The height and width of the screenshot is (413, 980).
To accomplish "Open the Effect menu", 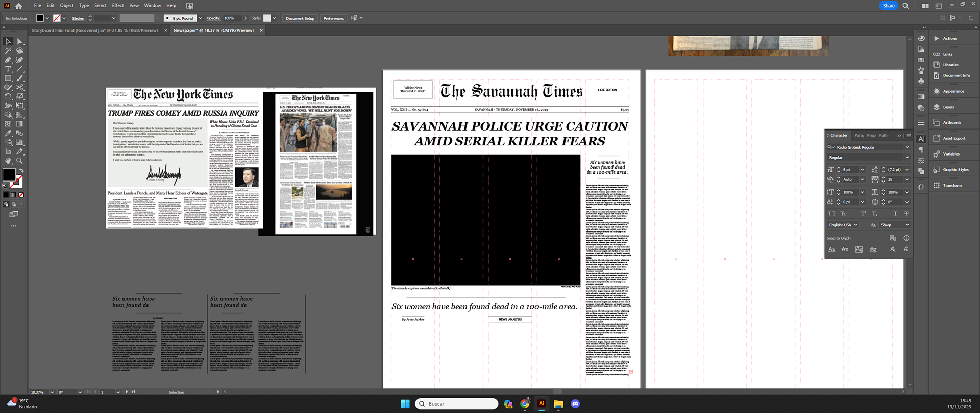I will [118, 6].
